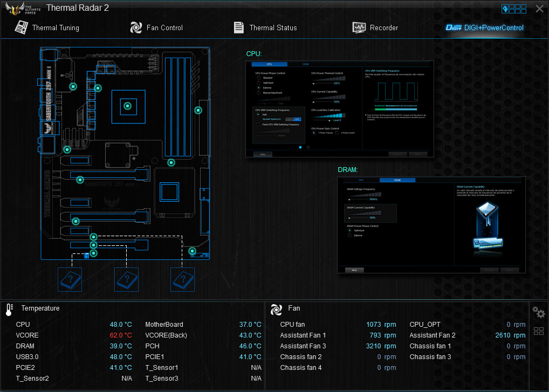Click the T_Sensor1 label

click(x=162, y=368)
